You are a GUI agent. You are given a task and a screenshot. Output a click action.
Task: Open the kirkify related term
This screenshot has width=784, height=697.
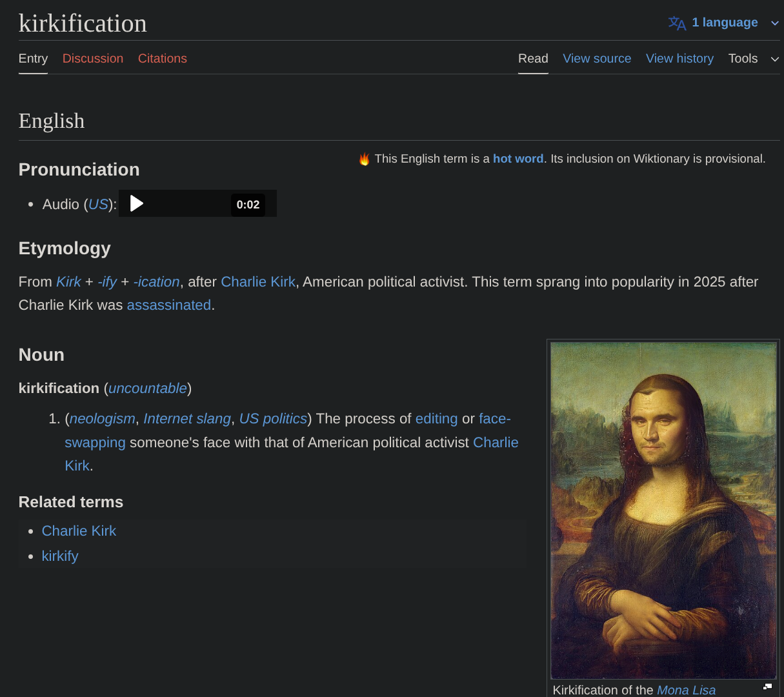[x=60, y=556]
